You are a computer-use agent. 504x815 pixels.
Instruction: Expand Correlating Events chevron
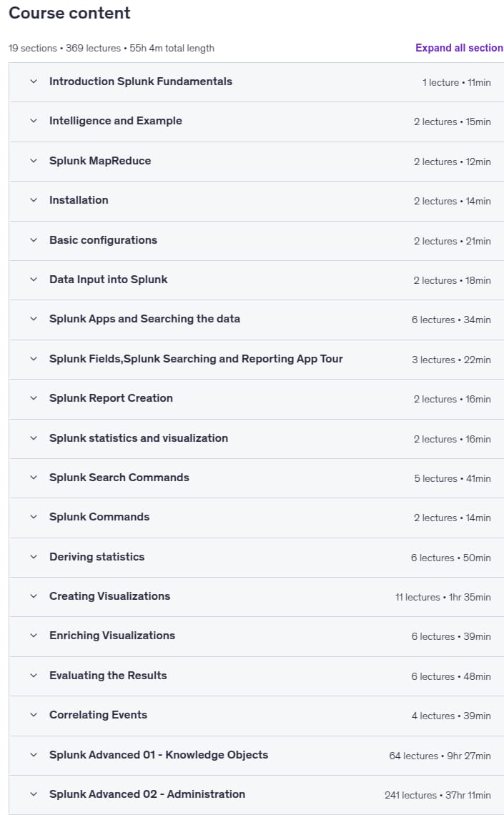(34, 715)
